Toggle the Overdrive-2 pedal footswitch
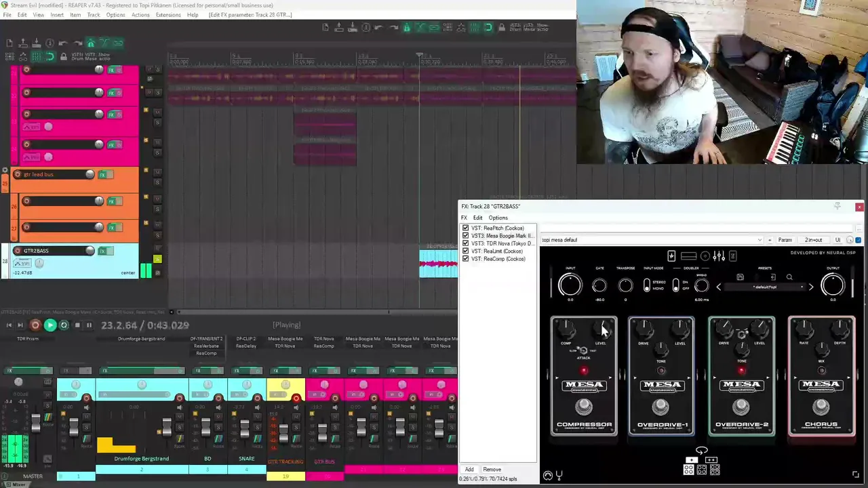 (741, 407)
